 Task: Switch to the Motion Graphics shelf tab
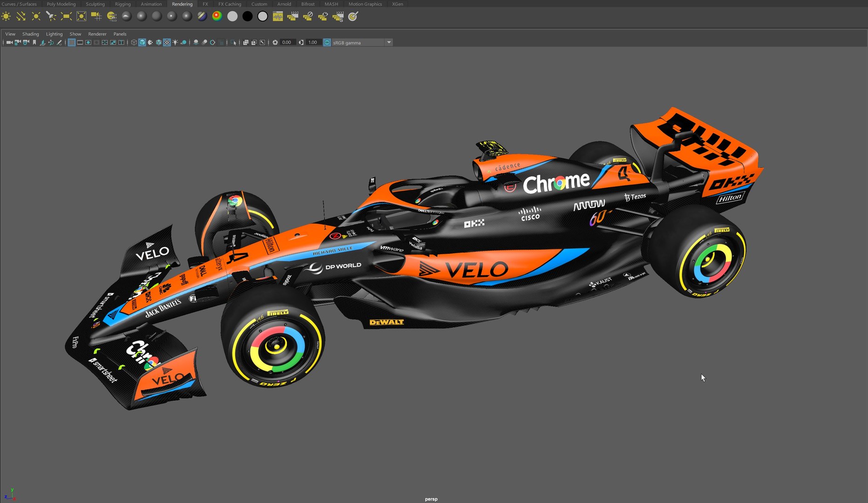[x=365, y=4]
